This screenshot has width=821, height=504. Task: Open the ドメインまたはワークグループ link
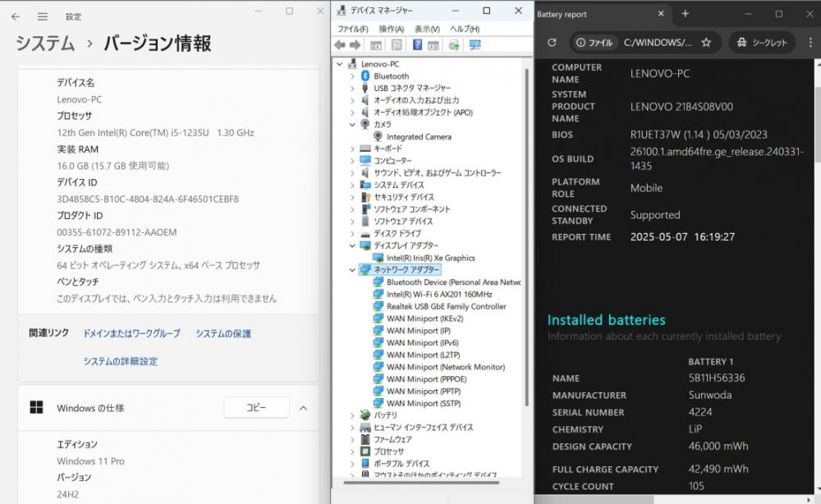coord(132,333)
